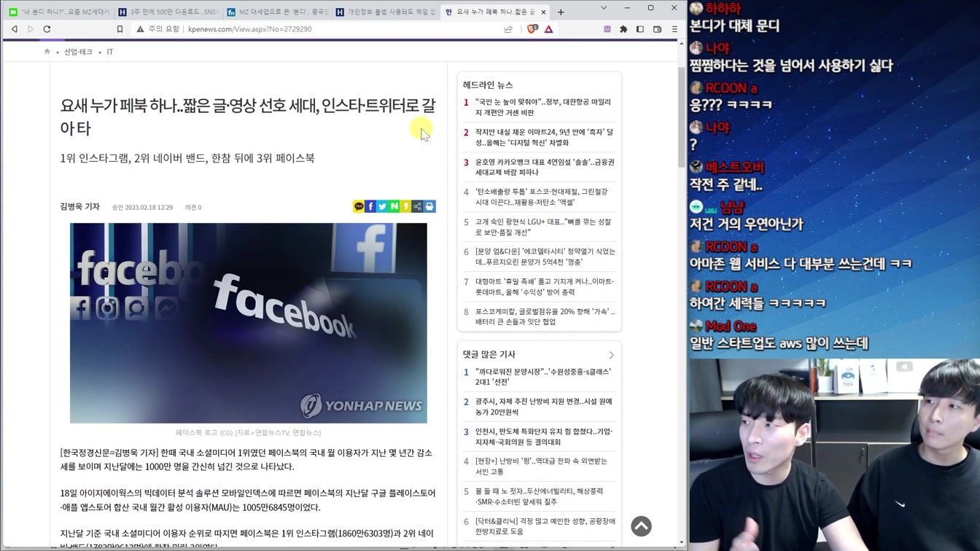Image resolution: width=980 pixels, height=551 pixels.
Task: Click the dark share-link icon in article toolbar
Action: pyautogui.click(x=418, y=207)
